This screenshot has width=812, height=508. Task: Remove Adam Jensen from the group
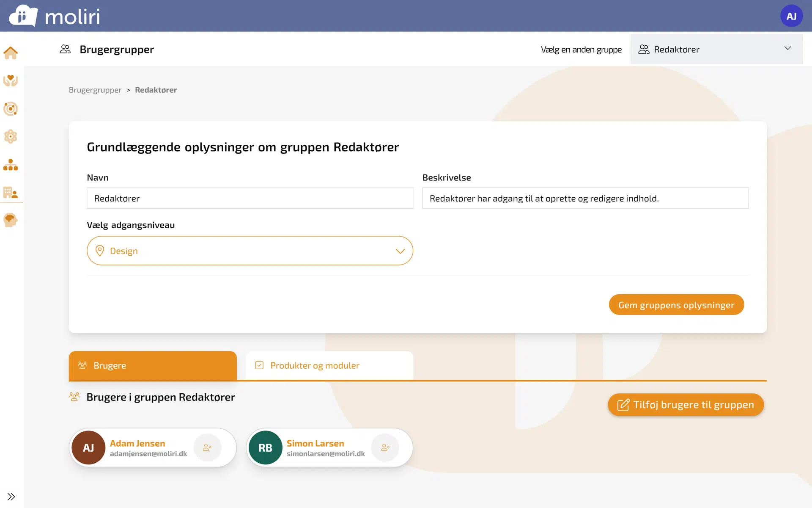(207, 447)
